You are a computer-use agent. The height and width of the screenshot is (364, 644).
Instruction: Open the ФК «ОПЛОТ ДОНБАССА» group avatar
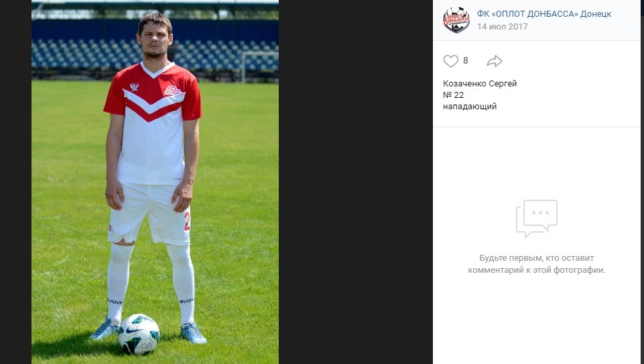(456, 19)
